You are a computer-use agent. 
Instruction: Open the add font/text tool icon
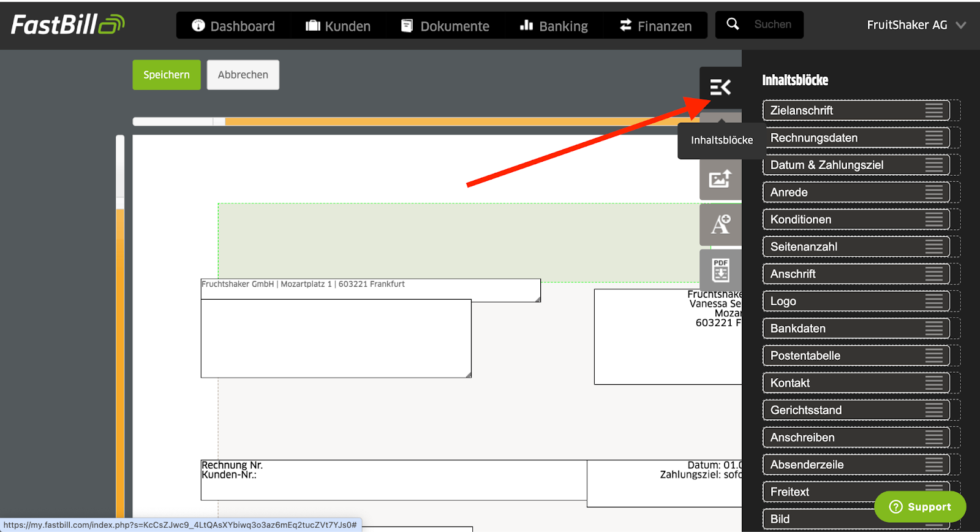click(x=720, y=224)
